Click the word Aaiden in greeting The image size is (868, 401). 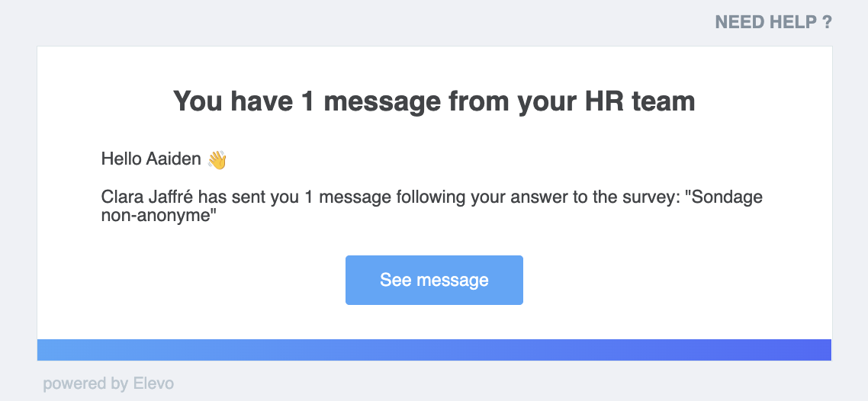[173, 159]
